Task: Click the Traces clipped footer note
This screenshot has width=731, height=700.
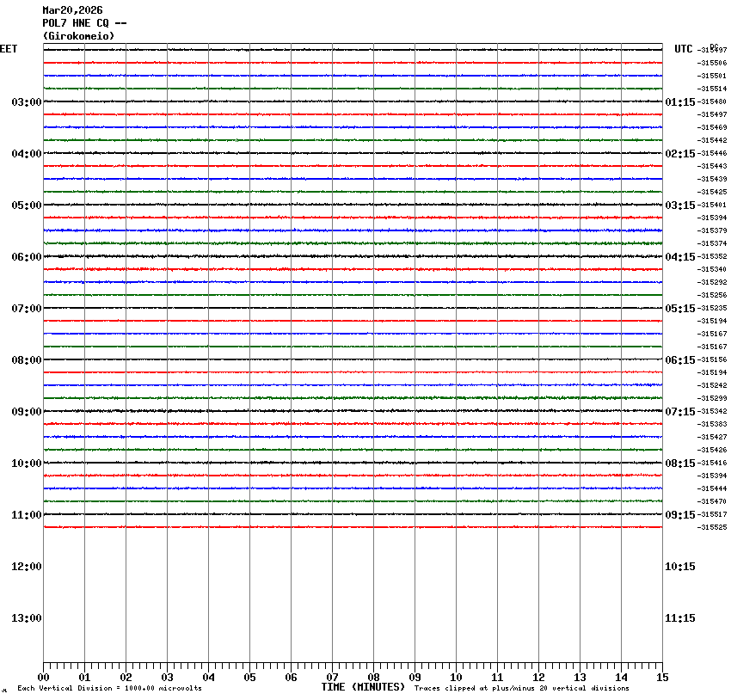Action: 521,689
